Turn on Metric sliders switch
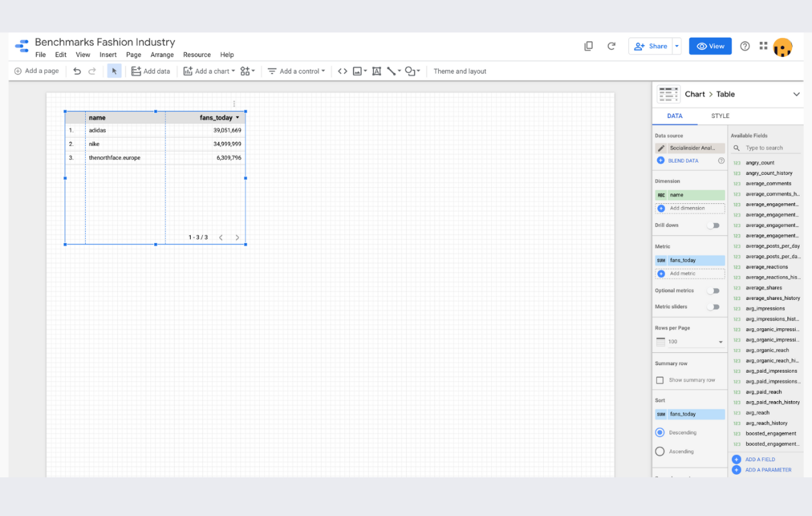 (x=713, y=307)
